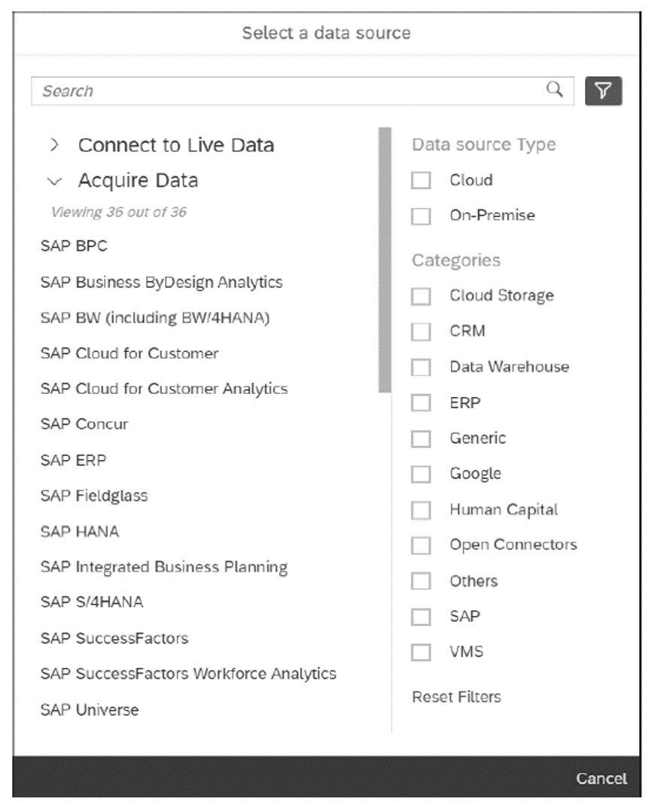Click the search magnifier icon
Screen dimensions: 655x812
[555, 90]
